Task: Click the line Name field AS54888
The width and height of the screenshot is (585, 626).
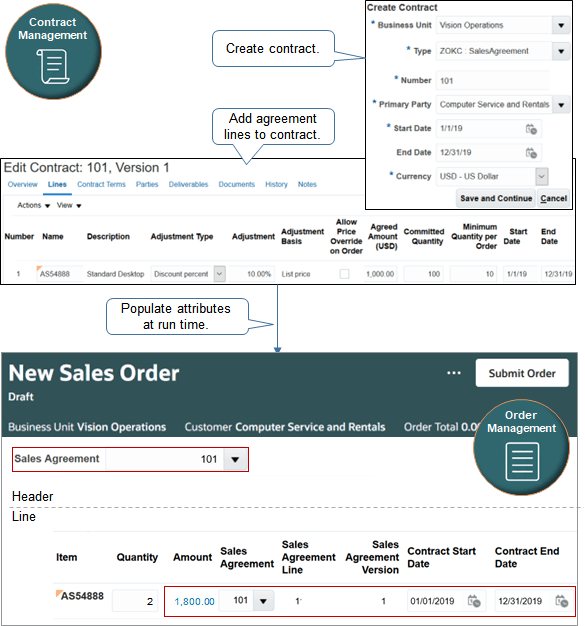Action: point(59,274)
